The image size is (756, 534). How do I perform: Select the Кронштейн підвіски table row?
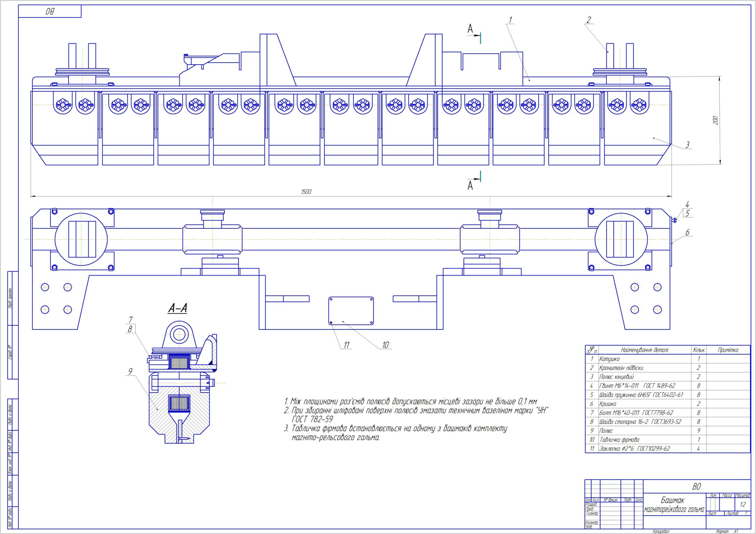621,368
